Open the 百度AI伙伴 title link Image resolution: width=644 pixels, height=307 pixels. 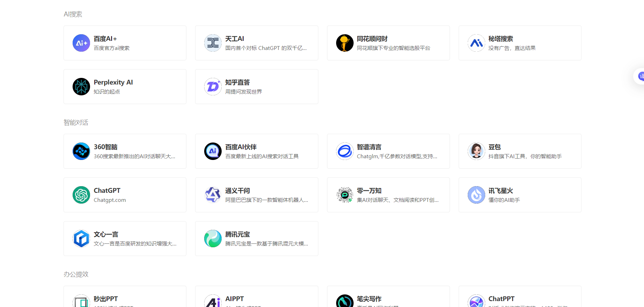pyautogui.click(x=241, y=147)
